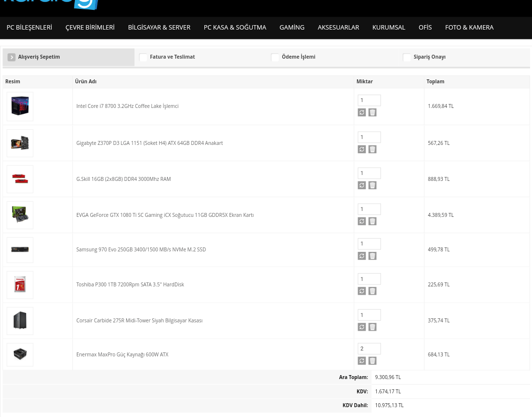The width and height of the screenshot is (532, 417).
Task: Remove Enermax MaxPro power supply from cart
Action: coord(372,361)
